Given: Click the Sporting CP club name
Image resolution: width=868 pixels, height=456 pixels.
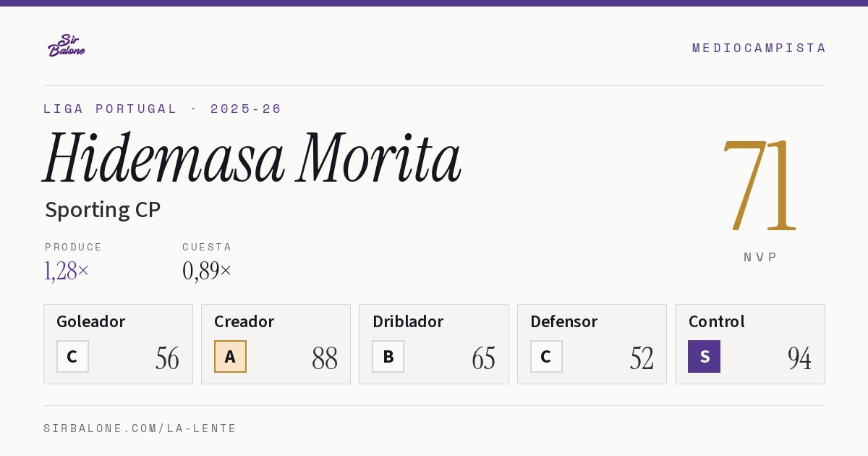Looking at the screenshot, I should (x=103, y=210).
